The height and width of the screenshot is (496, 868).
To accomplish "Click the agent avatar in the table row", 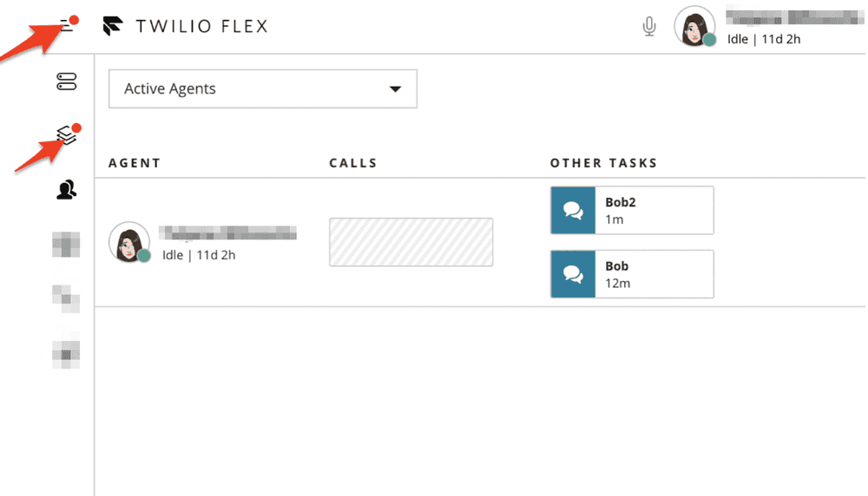I will point(129,243).
